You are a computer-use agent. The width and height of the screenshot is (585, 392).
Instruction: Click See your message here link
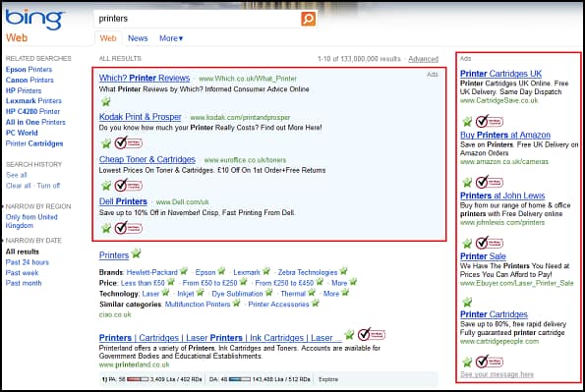(497, 374)
